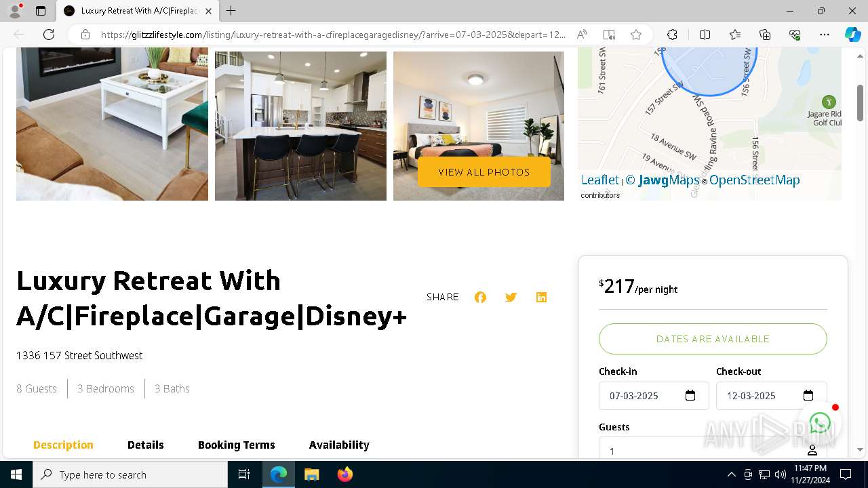Refresh the browser page
The height and width of the screenshot is (488, 868).
coord(49,35)
